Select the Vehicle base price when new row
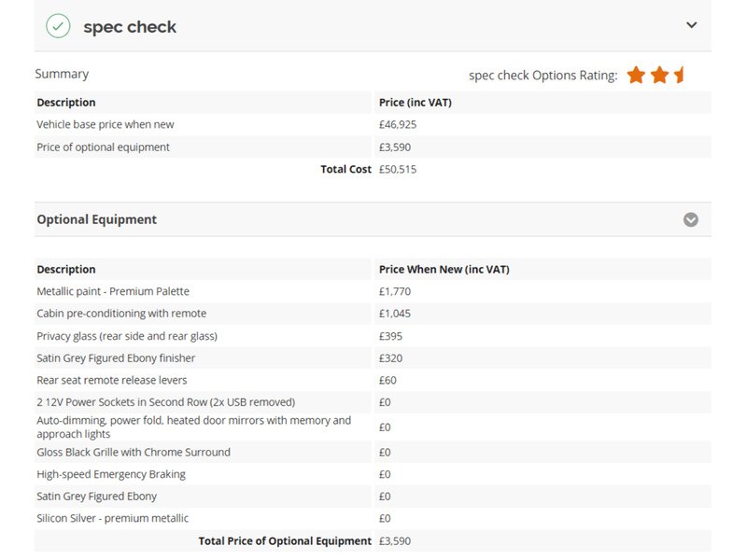Screen dimensions: 747x560 point(106,124)
